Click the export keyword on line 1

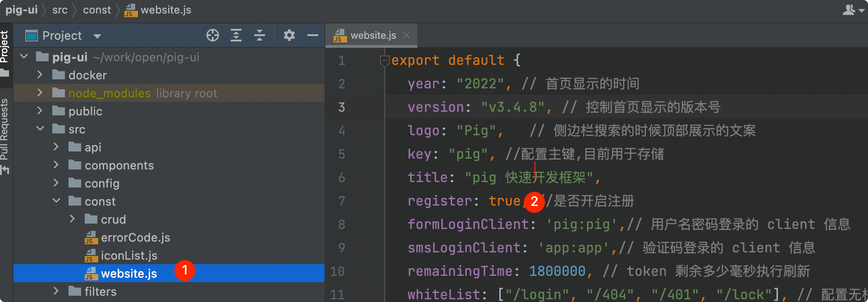pyautogui.click(x=416, y=60)
